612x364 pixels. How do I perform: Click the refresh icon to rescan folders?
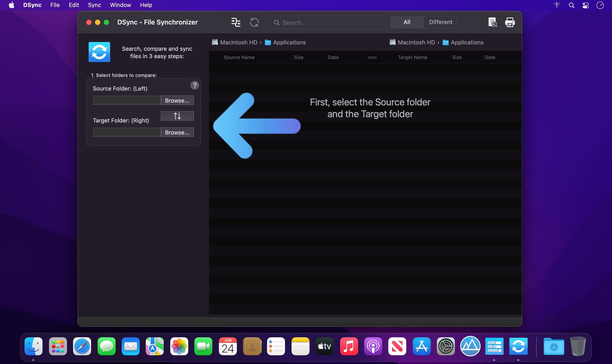(x=254, y=22)
